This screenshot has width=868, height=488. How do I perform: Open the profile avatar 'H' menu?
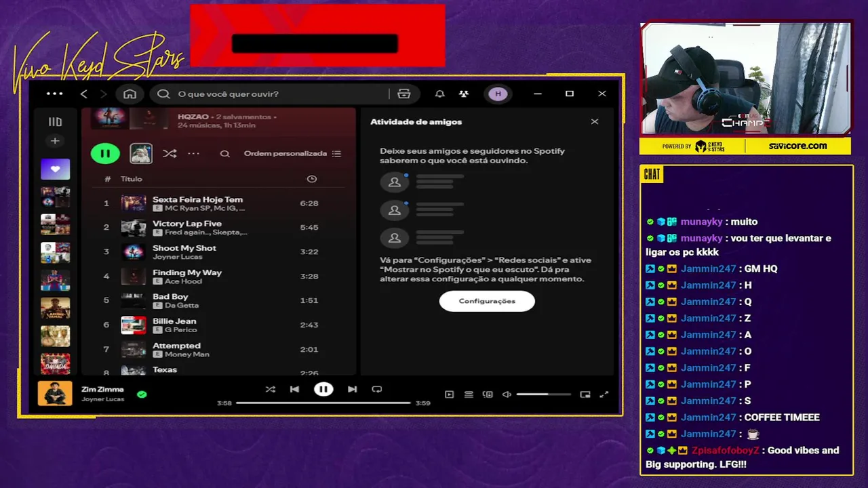[498, 94]
